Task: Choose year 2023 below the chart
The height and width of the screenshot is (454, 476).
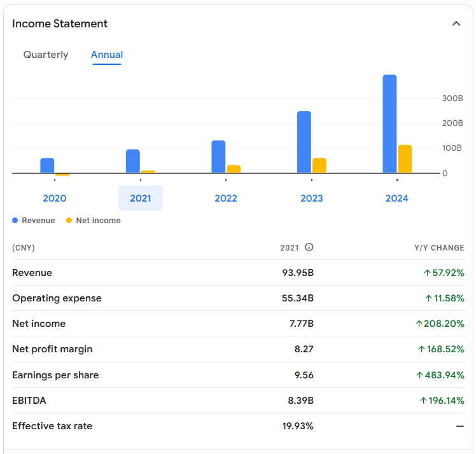Action: point(312,198)
